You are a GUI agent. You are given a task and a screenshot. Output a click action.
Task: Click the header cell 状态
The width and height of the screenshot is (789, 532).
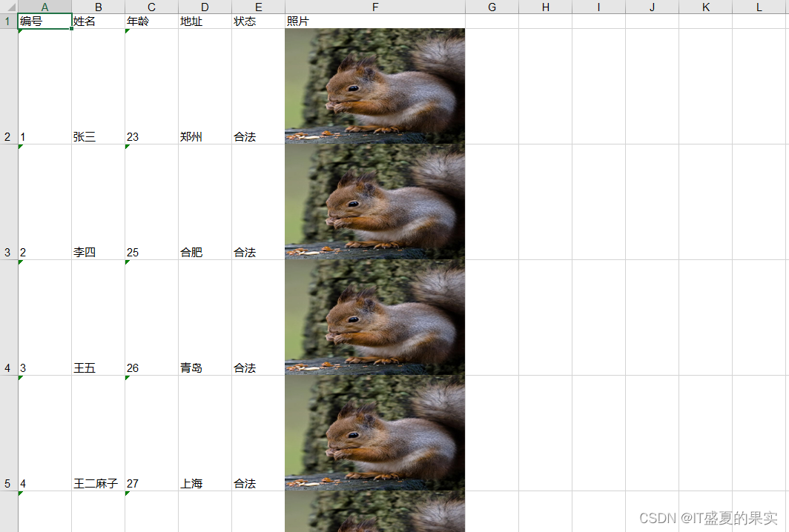[258, 21]
